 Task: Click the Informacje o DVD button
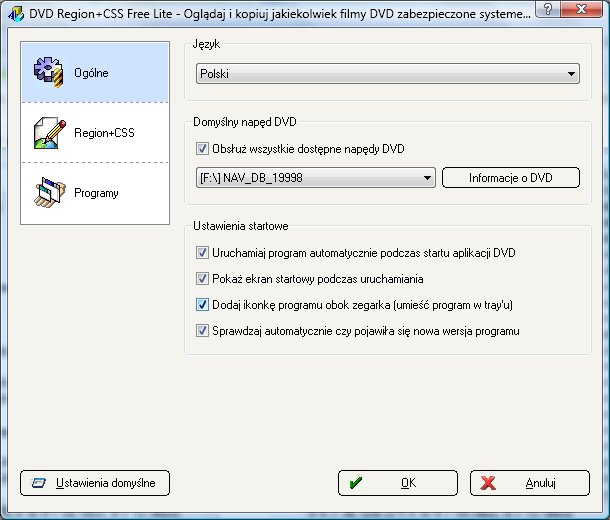[x=511, y=178]
